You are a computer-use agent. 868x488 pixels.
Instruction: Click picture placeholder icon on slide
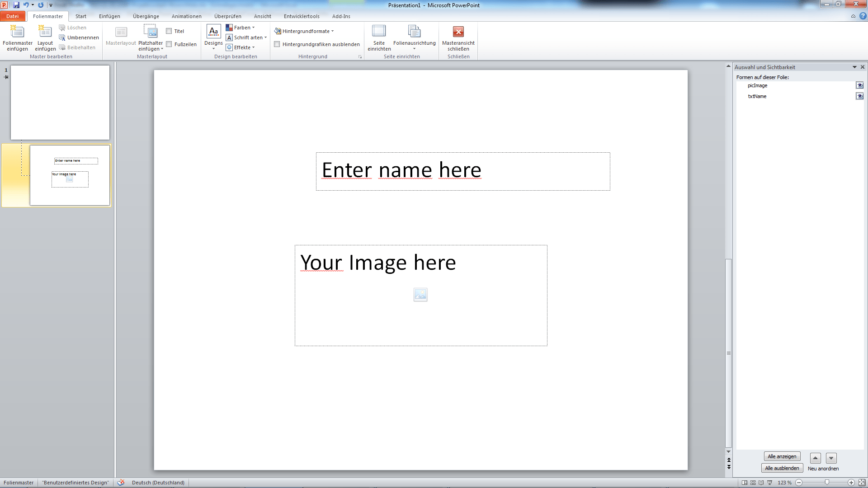click(x=420, y=295)
